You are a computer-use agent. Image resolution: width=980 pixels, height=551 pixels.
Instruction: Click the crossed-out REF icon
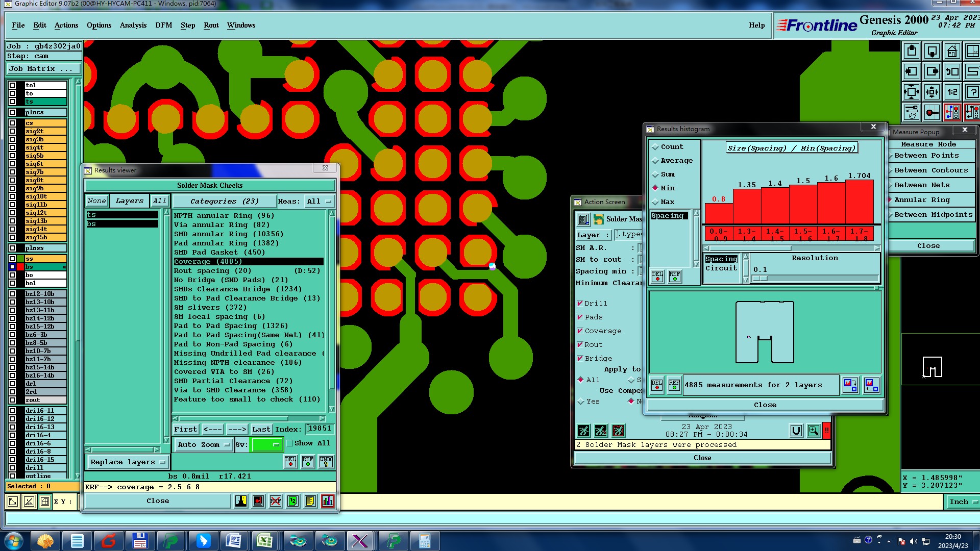tap(276, 501)
